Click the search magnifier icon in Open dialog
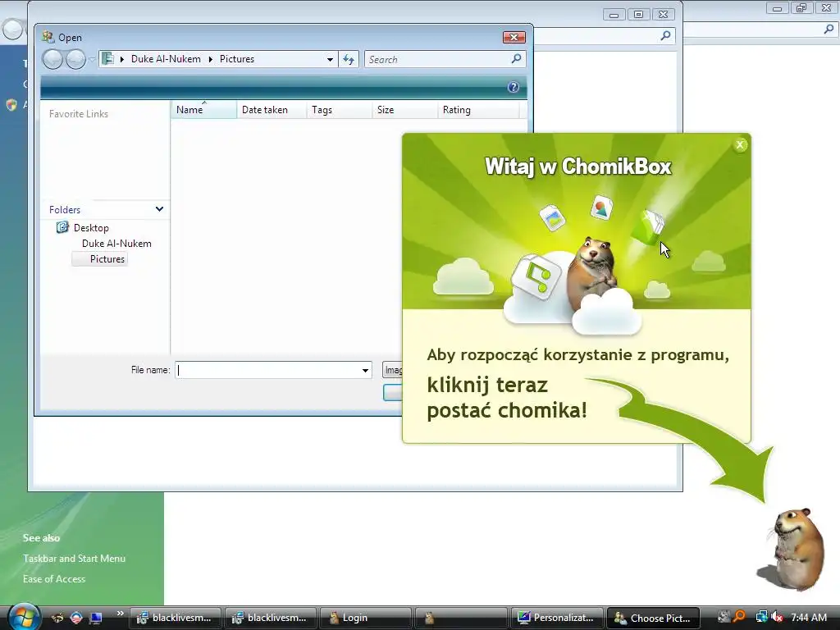Image resolution: width=840 pixels, height=630 pixels. (x=517, y=59)
